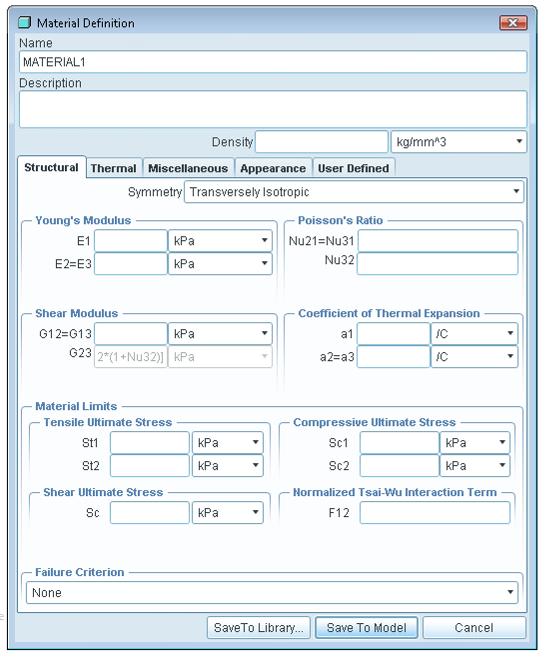Open the shear ultimate stress Sc unit dropdown
549x657 pixels.
(x=228, y=513)
